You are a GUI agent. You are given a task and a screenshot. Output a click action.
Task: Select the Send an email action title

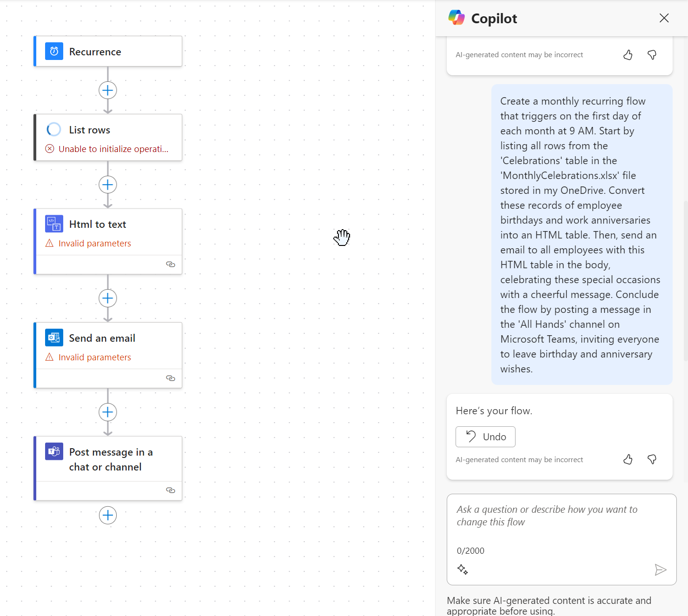(102, 338)
